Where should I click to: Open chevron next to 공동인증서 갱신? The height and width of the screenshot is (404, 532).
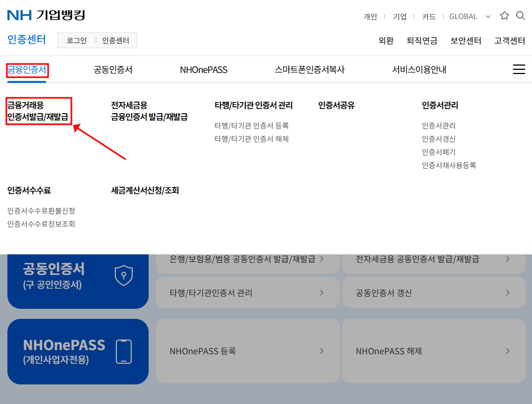click(x=508, y=293)
